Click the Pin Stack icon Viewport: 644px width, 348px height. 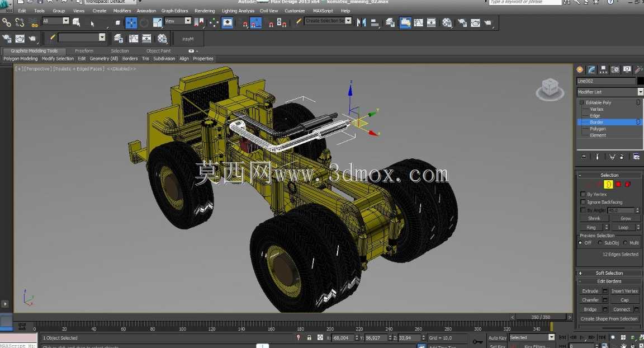(584, 157)
